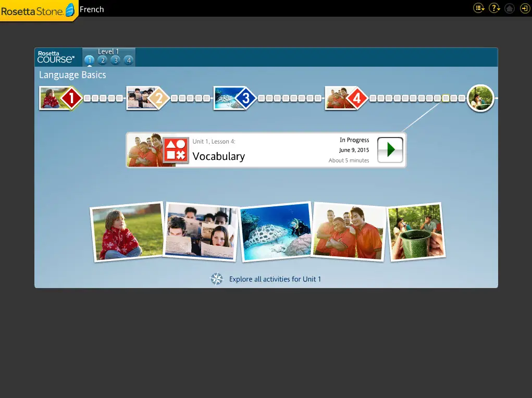532x398 pixels.
Task: Select the tan Lesson 2 diamond marker
Action: tap(158, 98)
